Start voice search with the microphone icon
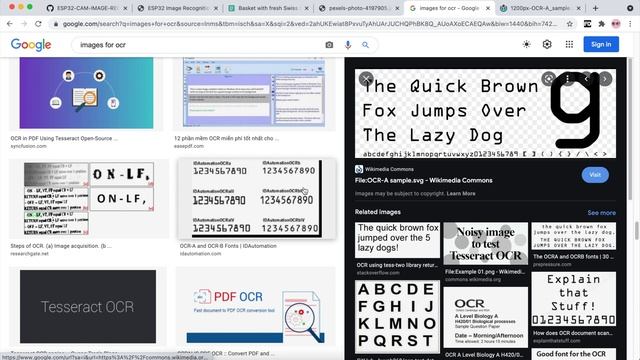The width and height of the screenshot is (640, 360). click(348, 45)
